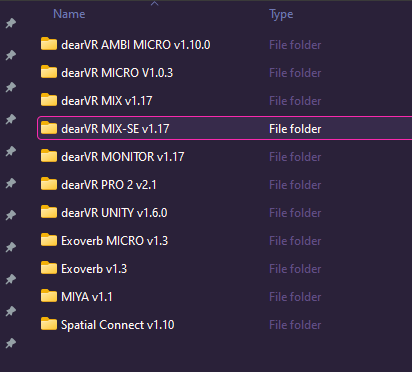
Task: Select the dearVR MIX-SE v1.17 folder name
Action: (115, 129)
